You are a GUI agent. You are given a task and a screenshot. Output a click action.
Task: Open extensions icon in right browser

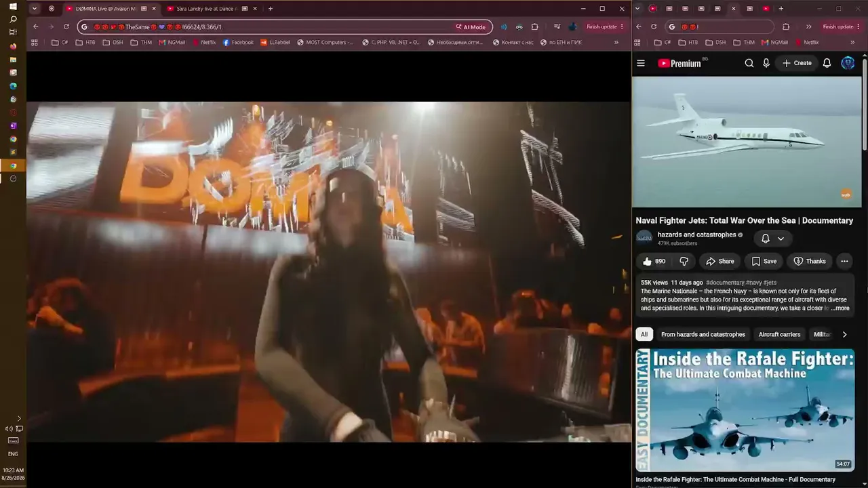click(786, 26)
